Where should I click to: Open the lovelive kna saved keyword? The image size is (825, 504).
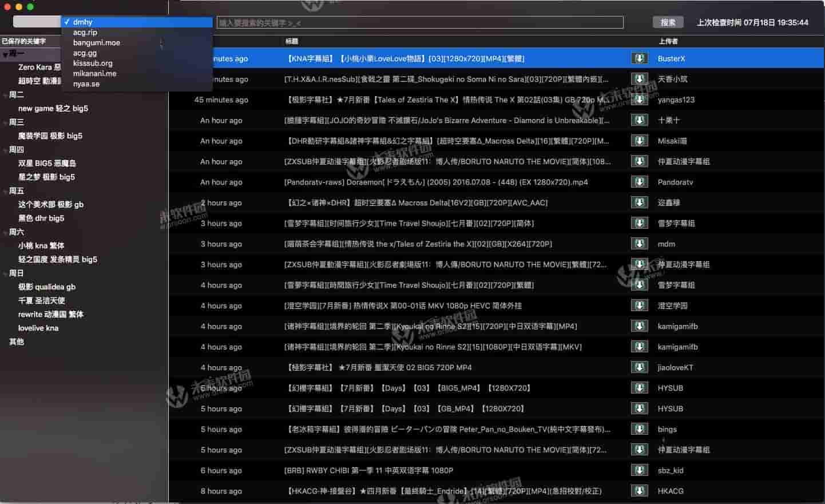[x=38, y=328]
